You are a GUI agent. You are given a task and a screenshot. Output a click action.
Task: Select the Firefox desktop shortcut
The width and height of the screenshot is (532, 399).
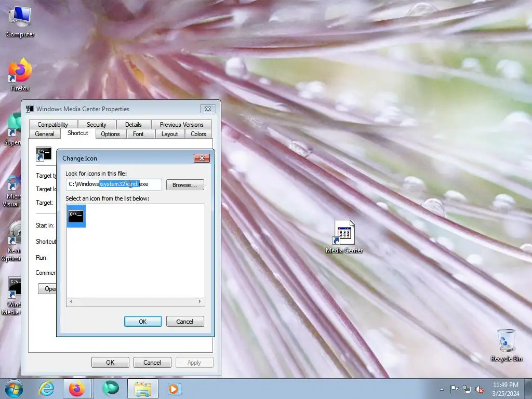[x=20, y=75]
